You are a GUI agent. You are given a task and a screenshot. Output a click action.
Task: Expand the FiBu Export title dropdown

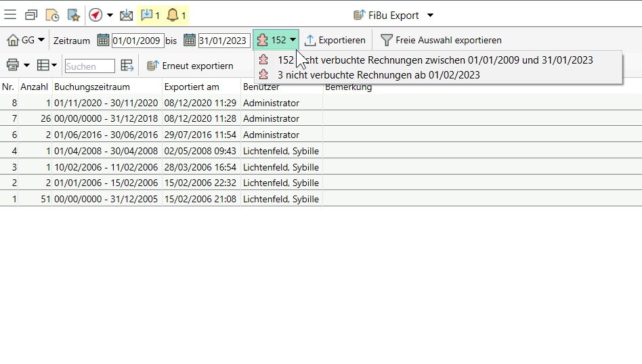(430, 15)
